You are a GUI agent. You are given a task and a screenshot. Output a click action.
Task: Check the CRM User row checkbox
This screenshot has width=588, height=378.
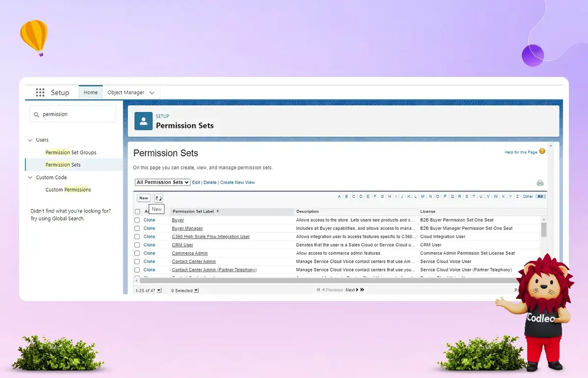pyautogui.click(x=137, y=245)
